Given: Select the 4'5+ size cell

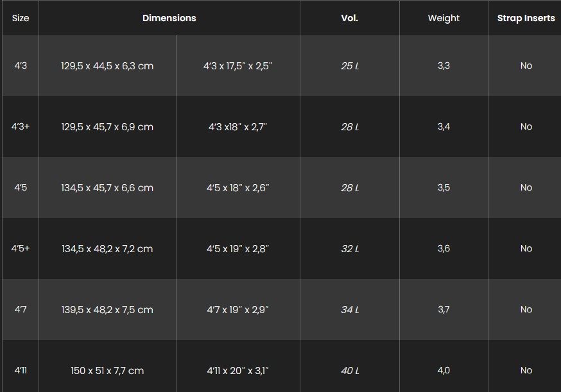Looking at the screenshot, I should click(21, 248).
